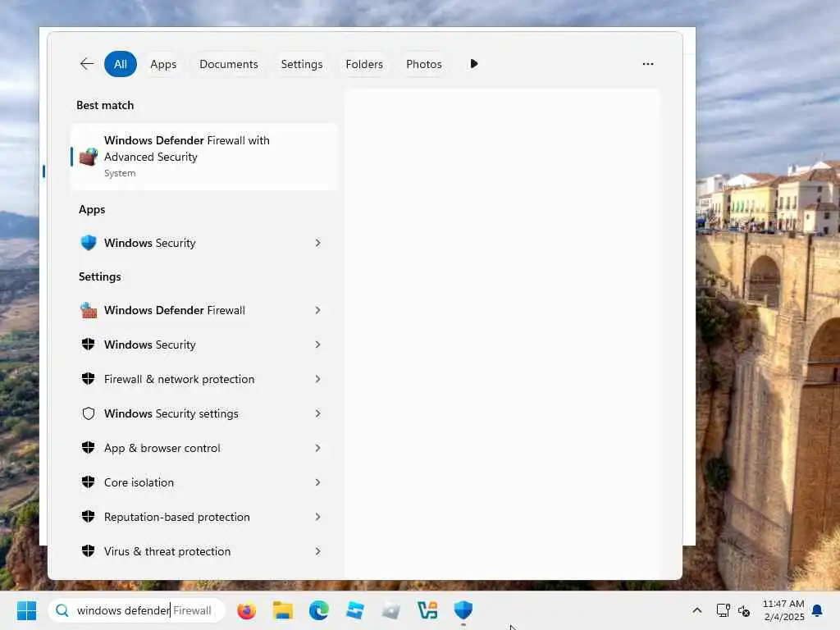Open the clock showing 11:47 AM
The image size is (840, 630).
pyautogui.click(x=783, y=610)
